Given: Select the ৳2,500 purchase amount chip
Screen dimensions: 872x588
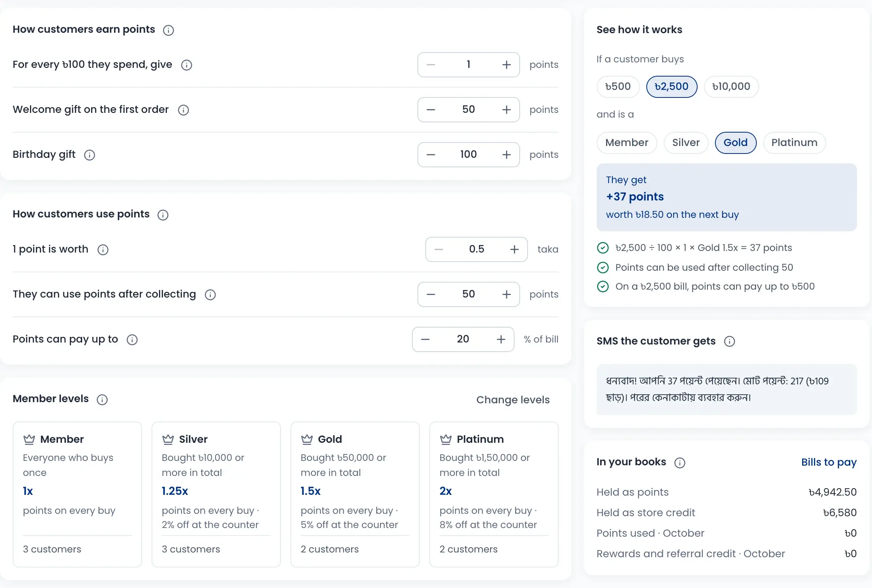Looking at the screenshot, I should click(672, 87).
